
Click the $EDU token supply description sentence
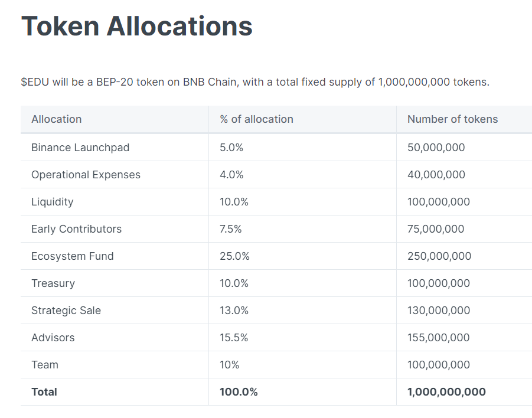click(x=255, y=82)
